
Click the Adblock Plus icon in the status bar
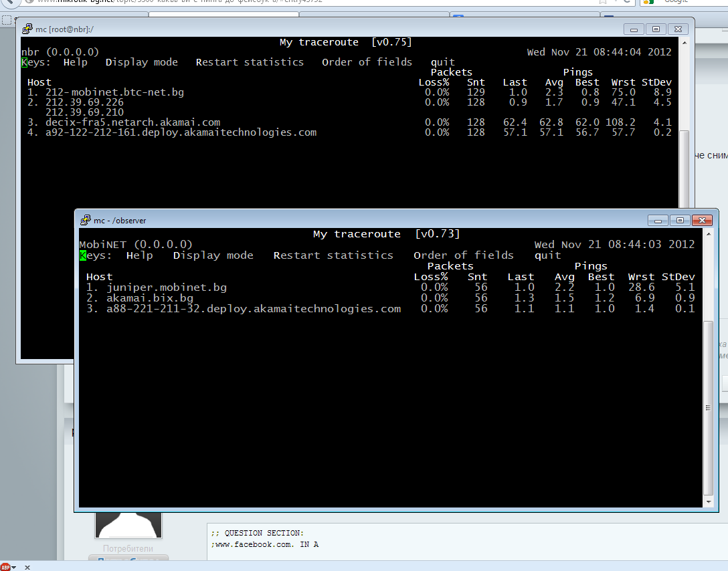6,566
